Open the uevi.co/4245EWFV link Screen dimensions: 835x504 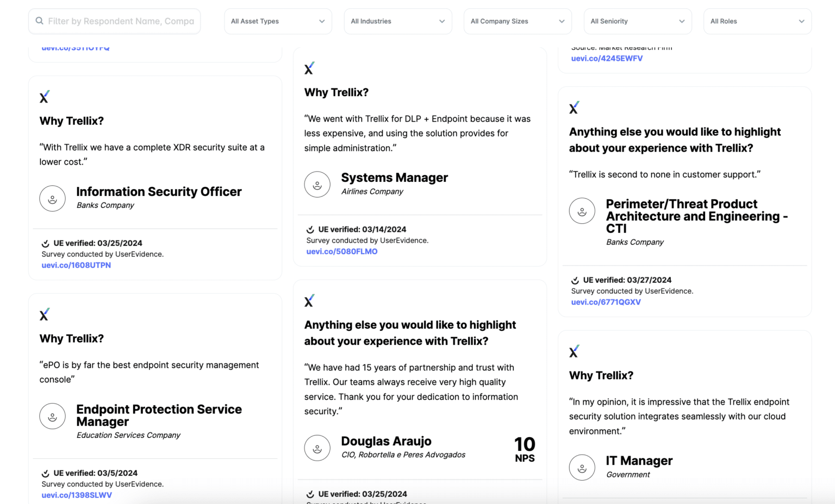click(607, 58)
